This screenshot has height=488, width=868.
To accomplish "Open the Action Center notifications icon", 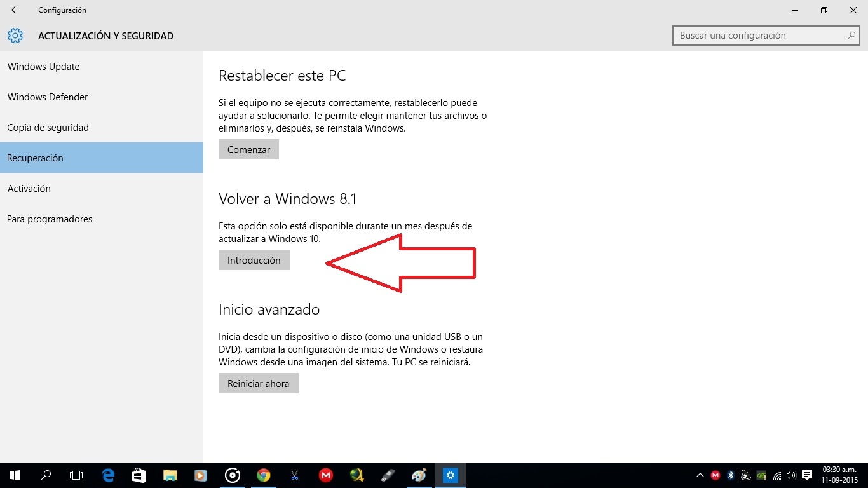I will (807, 475).
